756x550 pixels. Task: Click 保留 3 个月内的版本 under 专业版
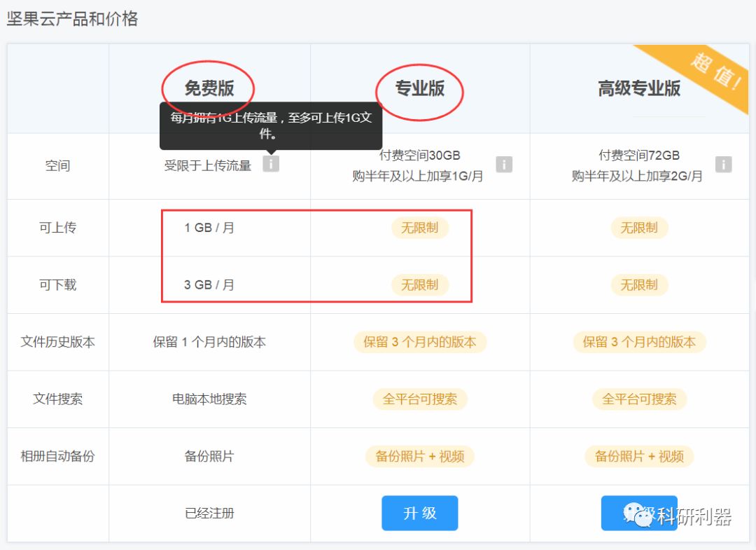(419, 342)
